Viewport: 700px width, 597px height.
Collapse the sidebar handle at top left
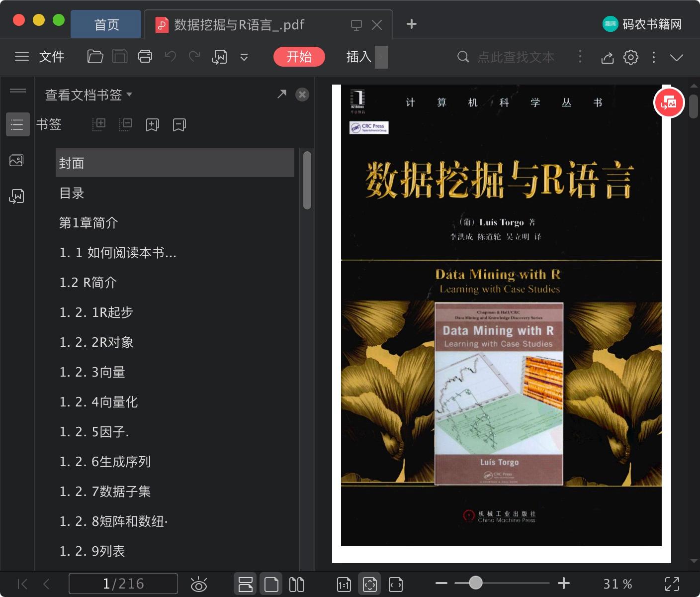tap(18, 91)
